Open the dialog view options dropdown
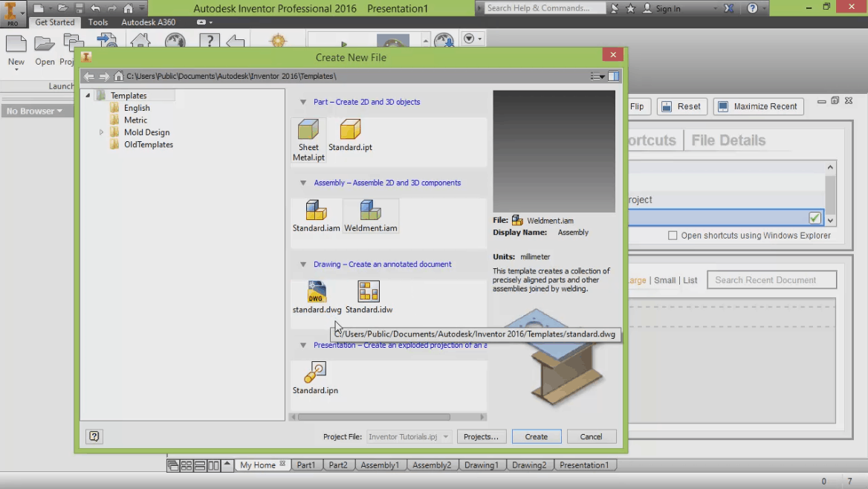The width and height of the screenshot is (868, 489). (x=597, y=77)
